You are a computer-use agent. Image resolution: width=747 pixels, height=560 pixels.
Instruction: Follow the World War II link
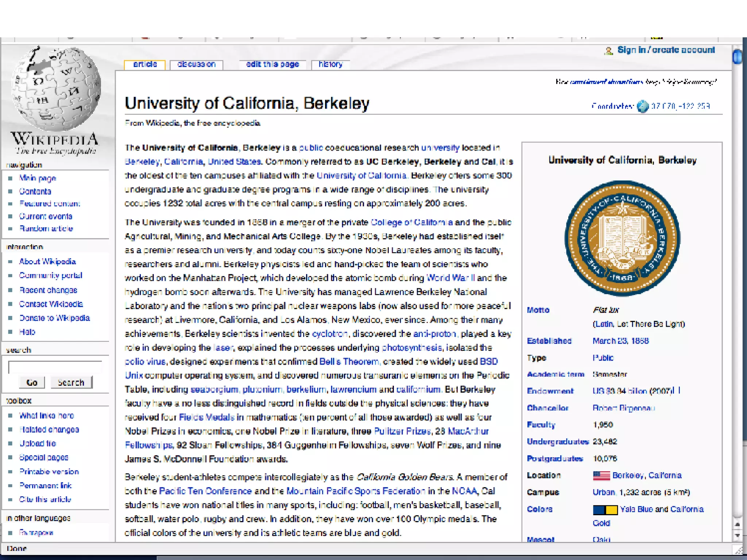coord(450,279)
